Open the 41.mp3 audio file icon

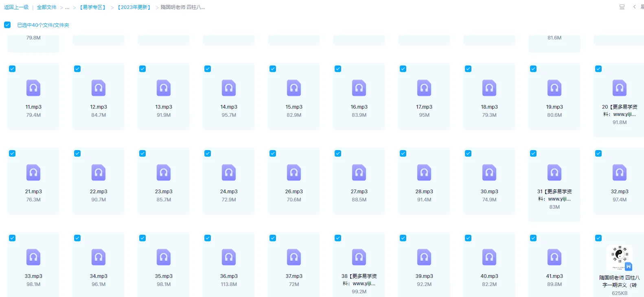point(554,257)
